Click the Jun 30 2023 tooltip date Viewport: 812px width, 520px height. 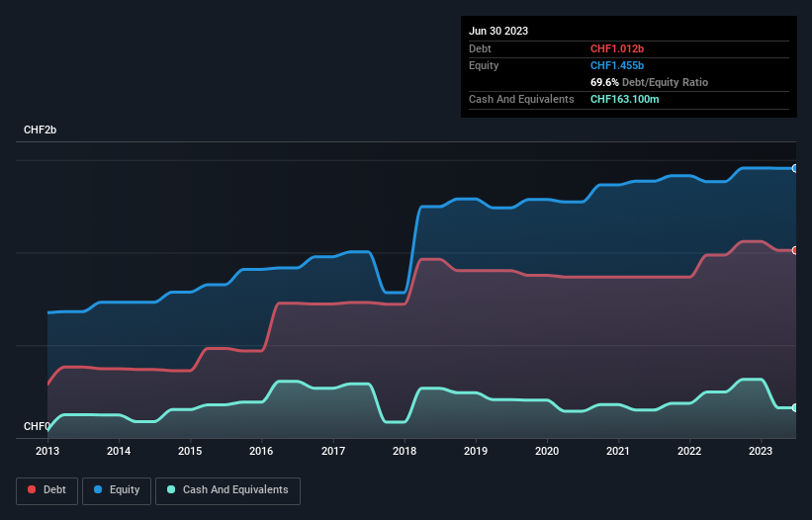coord(498,31)
